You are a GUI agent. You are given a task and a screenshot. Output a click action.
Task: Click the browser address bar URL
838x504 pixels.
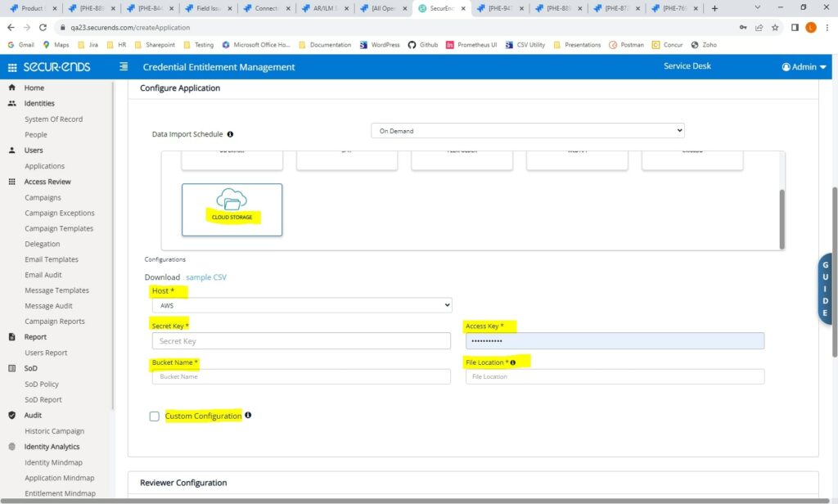(x=130, y=27)
